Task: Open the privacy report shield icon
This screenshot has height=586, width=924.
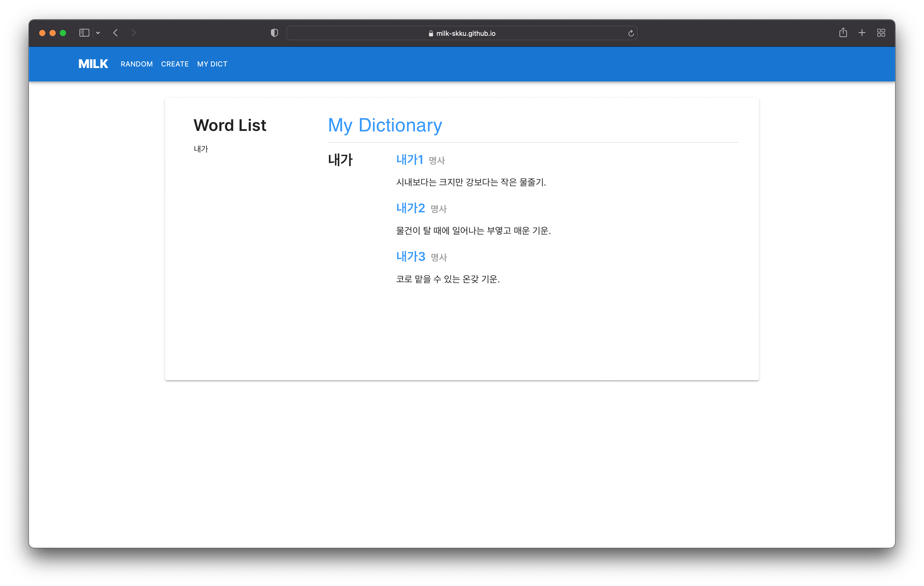Action: pos(274,33)
